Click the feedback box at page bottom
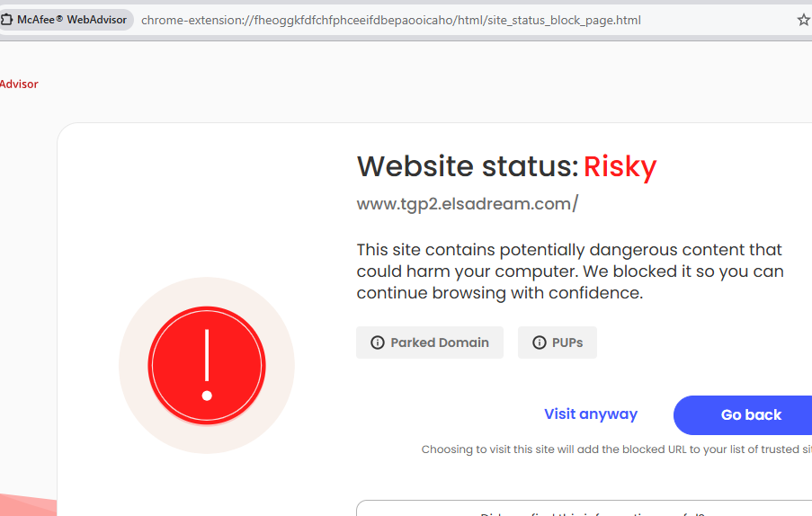Viewport: 812px width, 516px height. coord(584,508)
